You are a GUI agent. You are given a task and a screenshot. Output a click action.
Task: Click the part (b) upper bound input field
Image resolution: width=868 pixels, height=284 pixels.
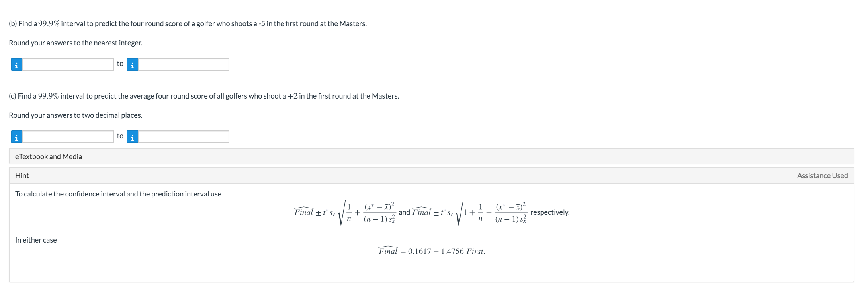[x=183, y=64]
